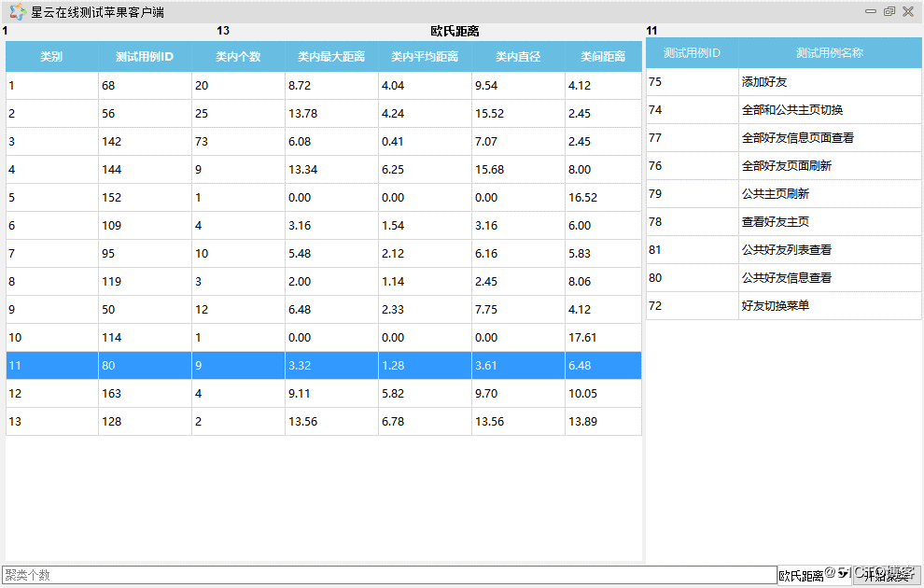Select the 查看好友主页 test case
This screenshot has height=588, width=924.
(830, 221)
